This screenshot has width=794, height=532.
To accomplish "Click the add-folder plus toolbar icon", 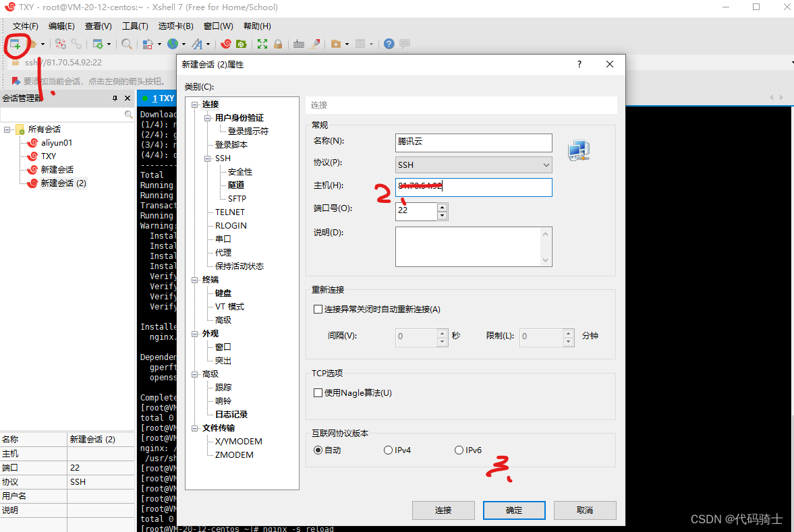I will pyautogui.click(x=336, y=44).
